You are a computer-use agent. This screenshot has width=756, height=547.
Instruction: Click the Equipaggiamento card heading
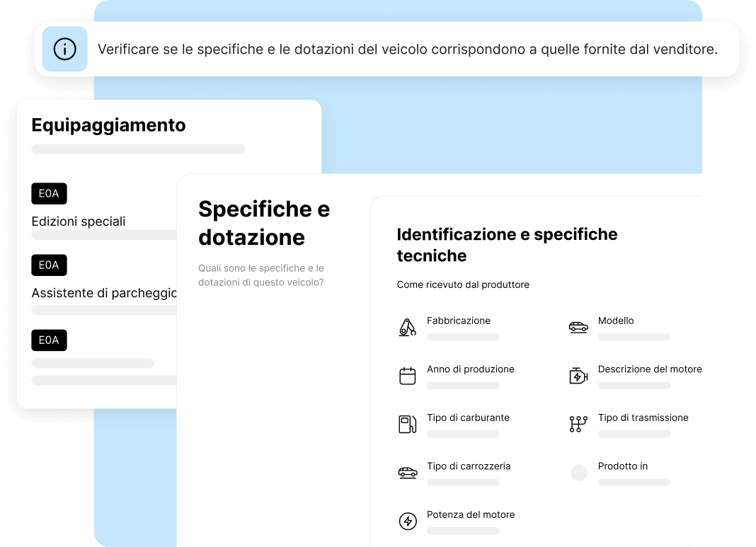[x=108, y=125]
